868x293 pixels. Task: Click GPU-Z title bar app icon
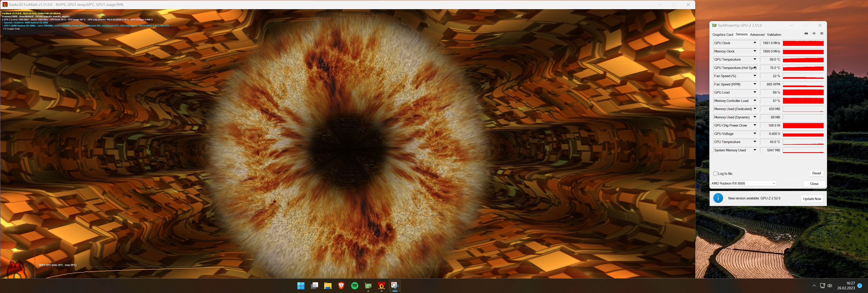[x=714, y=25]
